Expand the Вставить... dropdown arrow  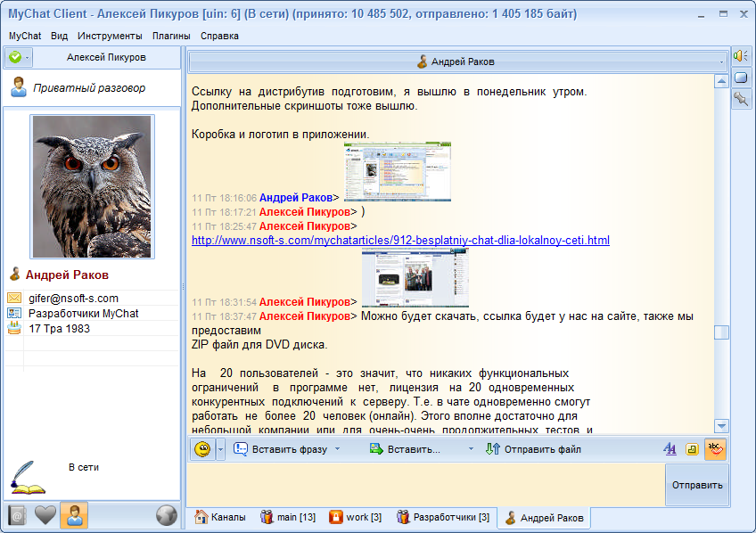click(x=471, y=449)
